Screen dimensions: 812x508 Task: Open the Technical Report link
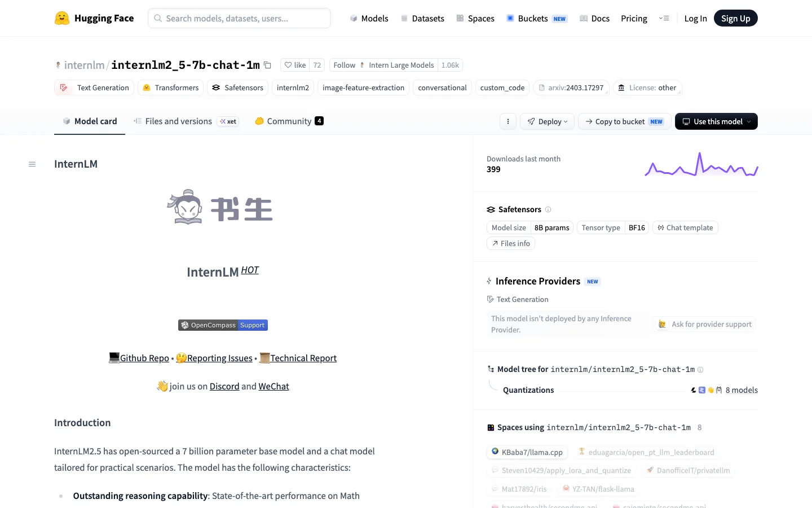click(298, 358)
